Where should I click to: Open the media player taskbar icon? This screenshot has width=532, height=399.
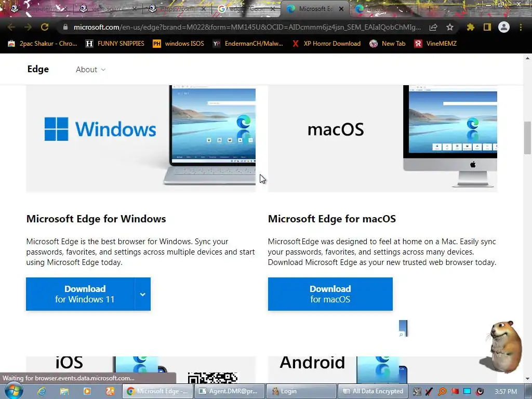coord(87,391)
